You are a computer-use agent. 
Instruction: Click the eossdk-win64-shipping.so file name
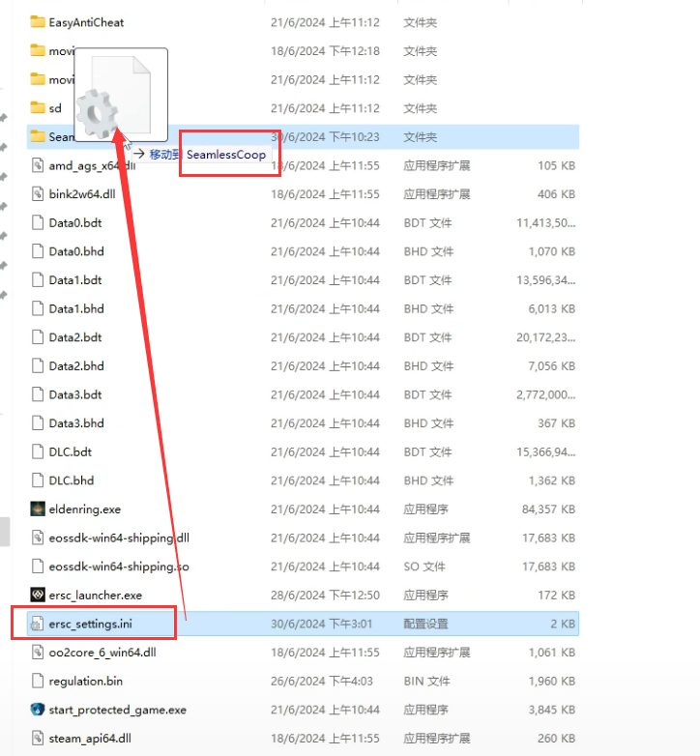coord(118,567)
